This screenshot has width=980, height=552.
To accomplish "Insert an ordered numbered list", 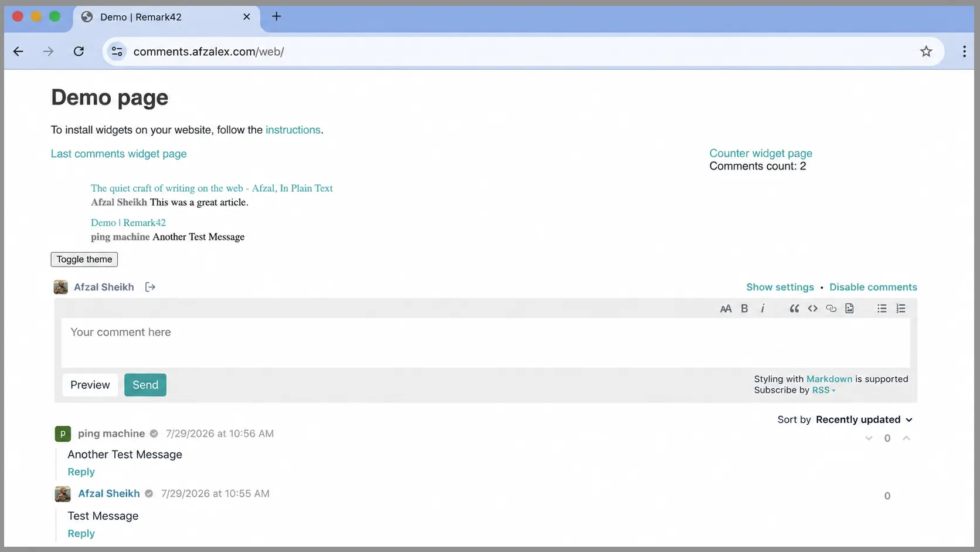I will [901, 309].
